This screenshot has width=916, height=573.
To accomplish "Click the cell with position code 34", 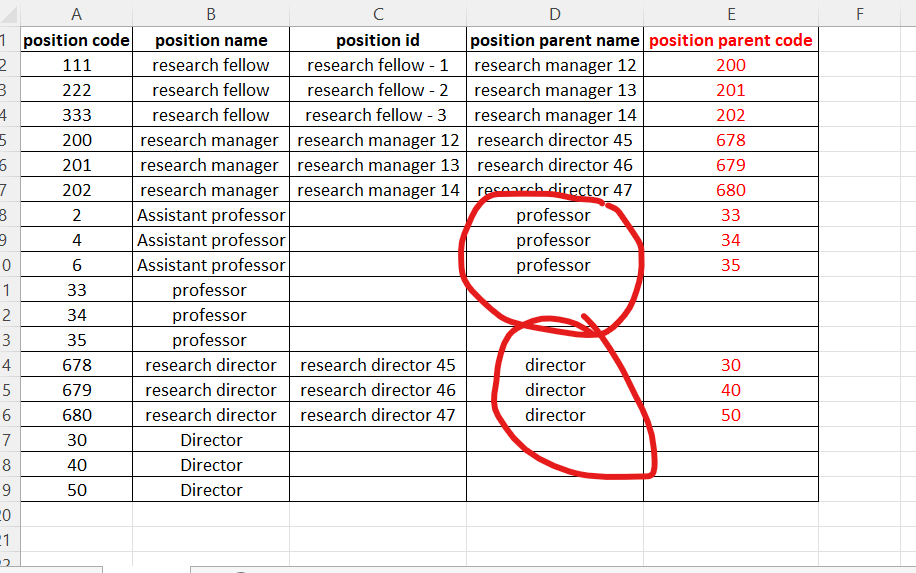I will (76, 315).
